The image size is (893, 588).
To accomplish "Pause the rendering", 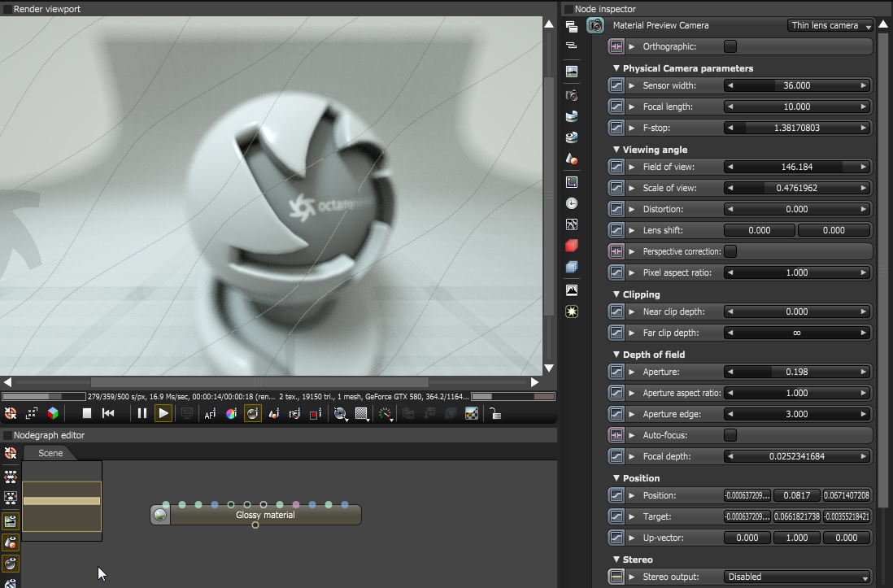I will [x=142, y=414].
